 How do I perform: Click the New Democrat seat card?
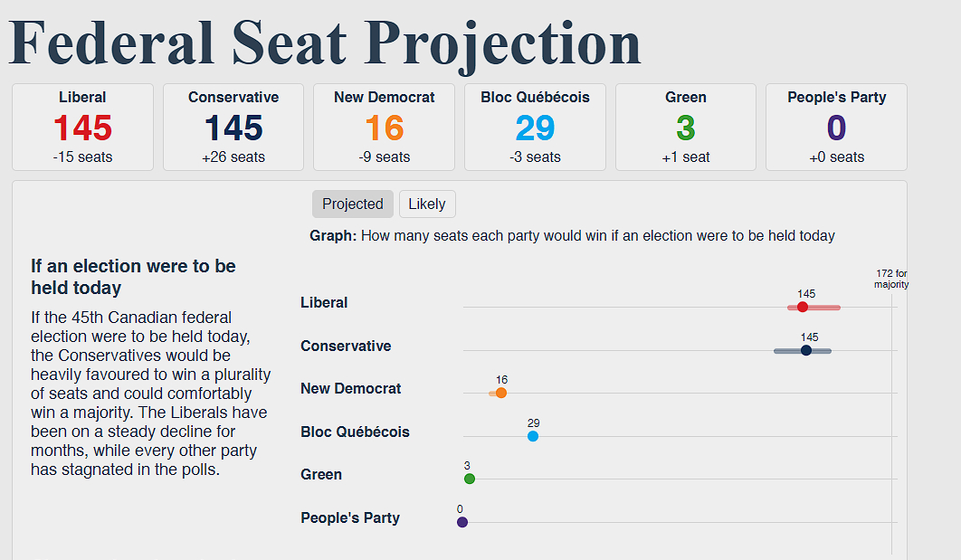tap(384, 127)
